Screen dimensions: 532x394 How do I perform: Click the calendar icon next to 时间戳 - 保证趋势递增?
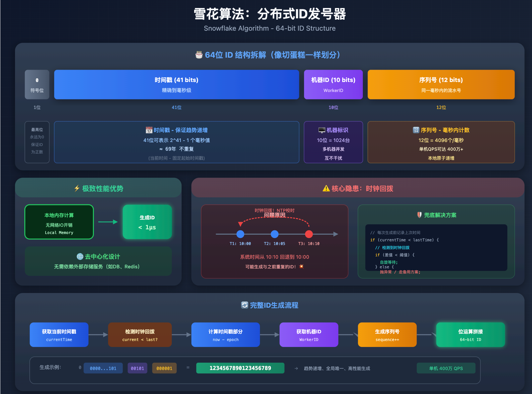[149, 130]
